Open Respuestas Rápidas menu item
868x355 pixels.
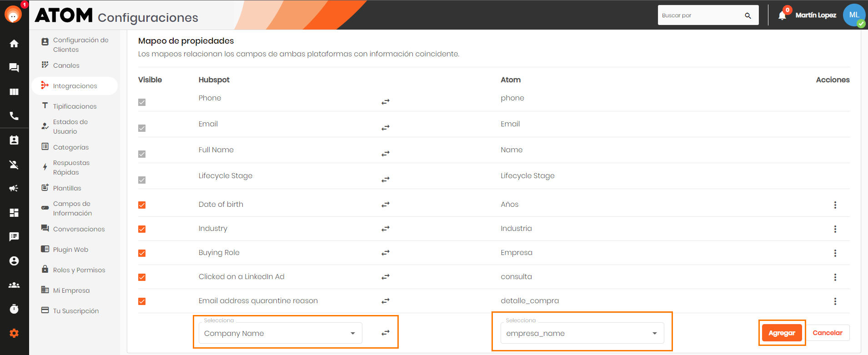click(x=75, y=167)
